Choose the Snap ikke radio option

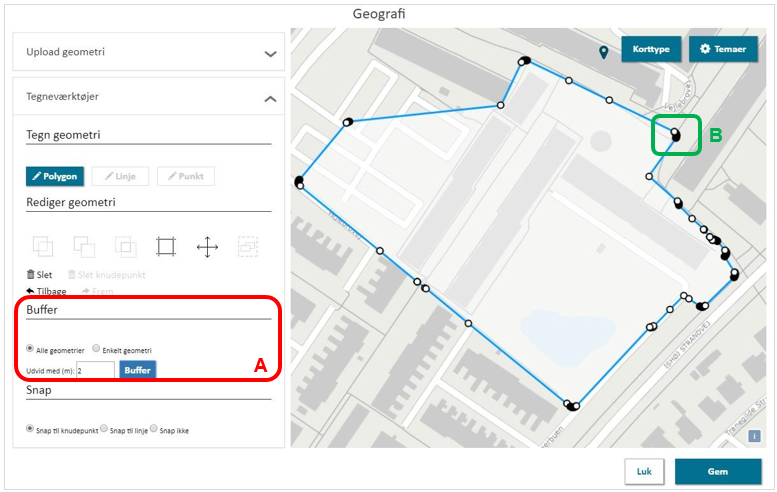point(153,429)
